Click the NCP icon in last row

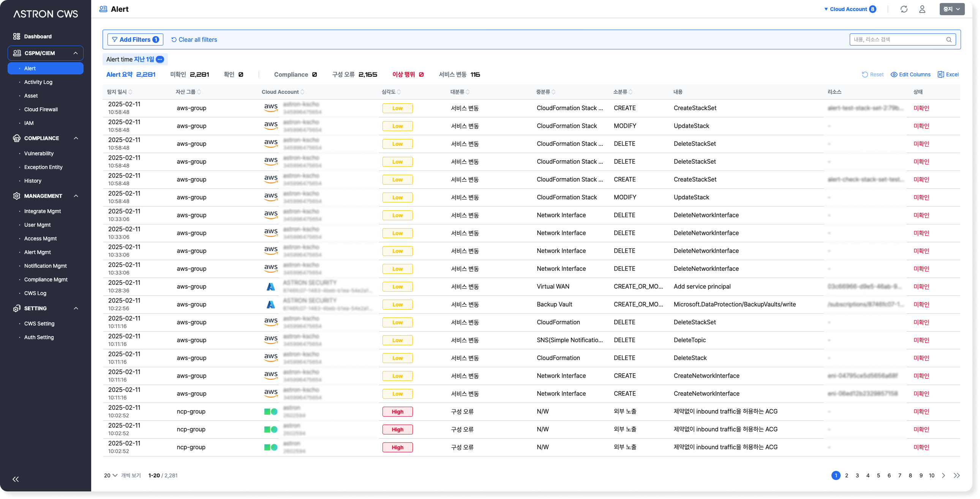coord(270,447)
